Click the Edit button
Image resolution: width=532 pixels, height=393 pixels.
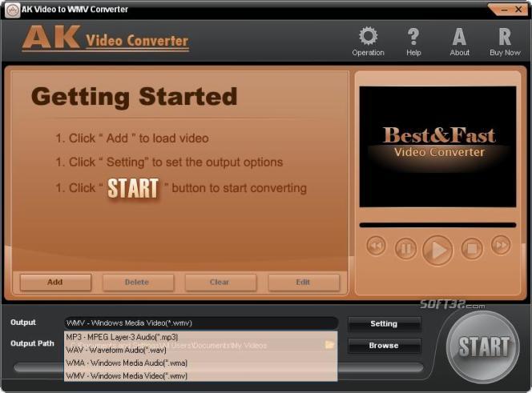(304, 282)
